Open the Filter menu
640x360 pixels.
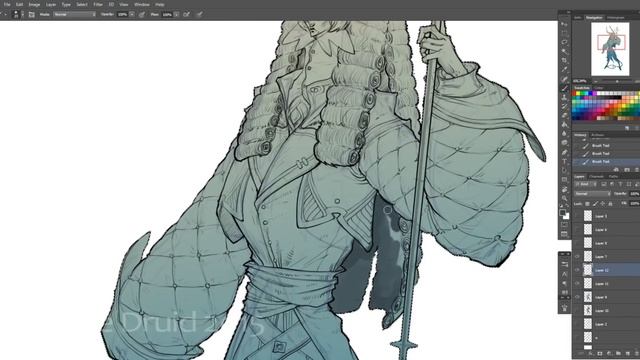(98, 4)
